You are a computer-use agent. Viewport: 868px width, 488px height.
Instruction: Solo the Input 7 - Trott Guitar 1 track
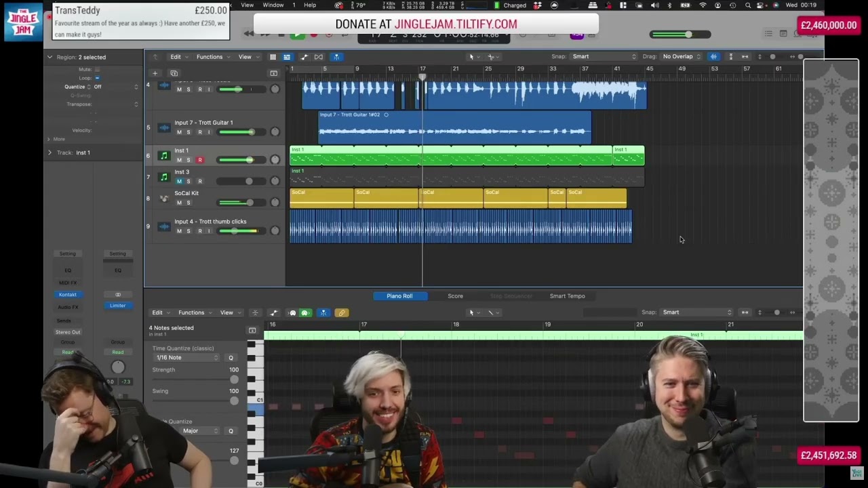189,132
